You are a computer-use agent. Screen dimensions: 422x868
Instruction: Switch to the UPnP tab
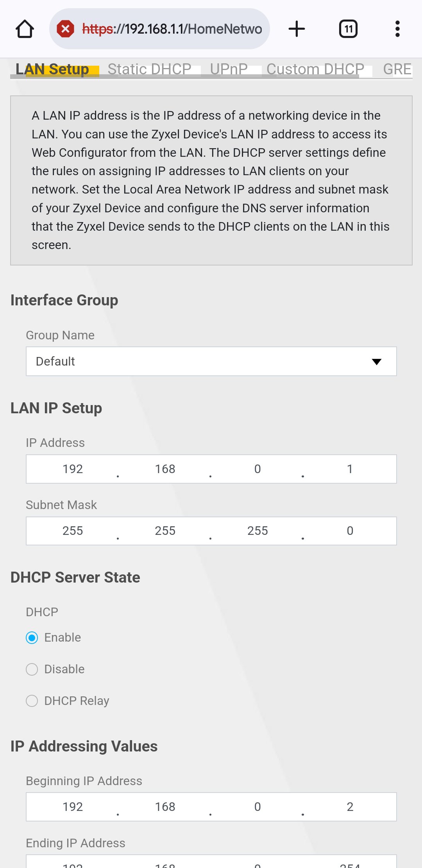click(229, 69)
